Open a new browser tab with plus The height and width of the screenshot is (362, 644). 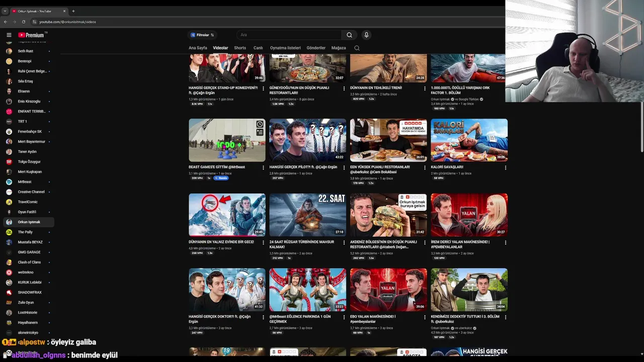(x=73, y=11)
